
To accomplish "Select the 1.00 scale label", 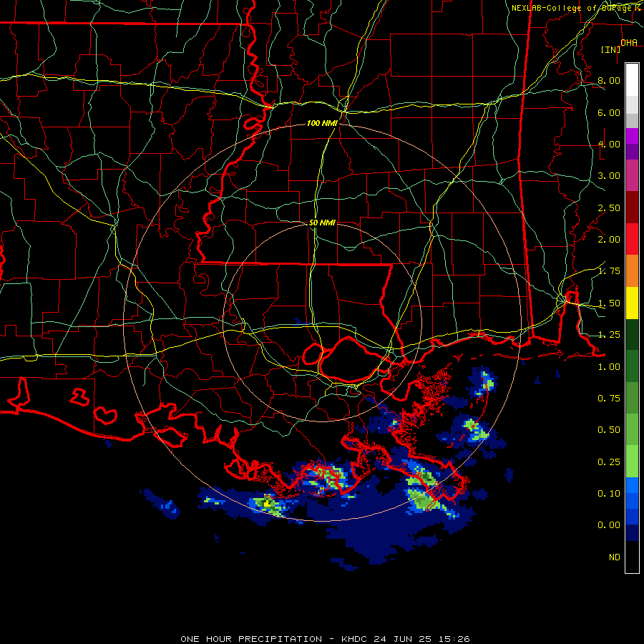I will pyautogui.click(x=609, y=367).
